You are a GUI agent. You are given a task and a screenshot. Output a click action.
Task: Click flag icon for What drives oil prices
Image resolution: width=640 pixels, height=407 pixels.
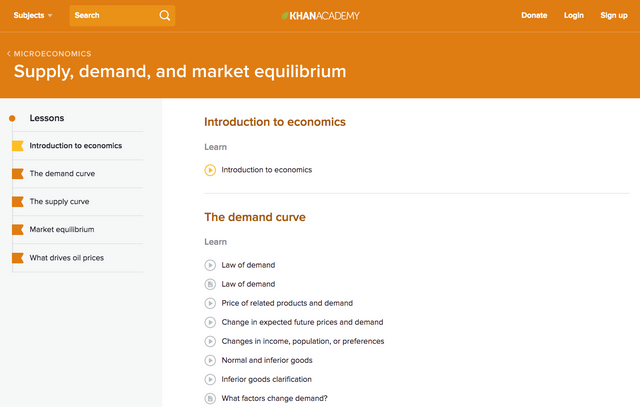(x=17, y=258)
